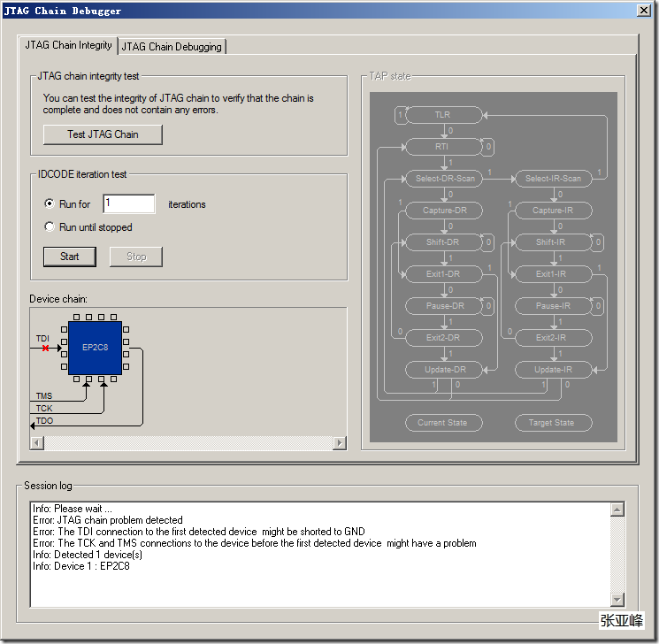659x644 pixels.
Task: Close the JTAG Chain Debugger window
Action: point(643,11)
